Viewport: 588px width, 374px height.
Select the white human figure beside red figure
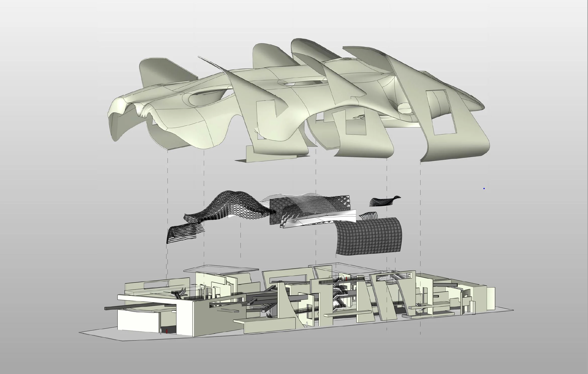pyautogui.click(x=161, y=331)
